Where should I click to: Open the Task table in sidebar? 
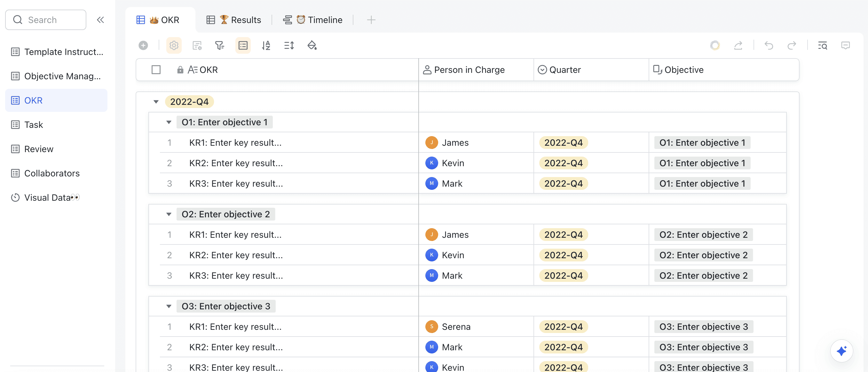pyautogui.click(x=34, y=125)
